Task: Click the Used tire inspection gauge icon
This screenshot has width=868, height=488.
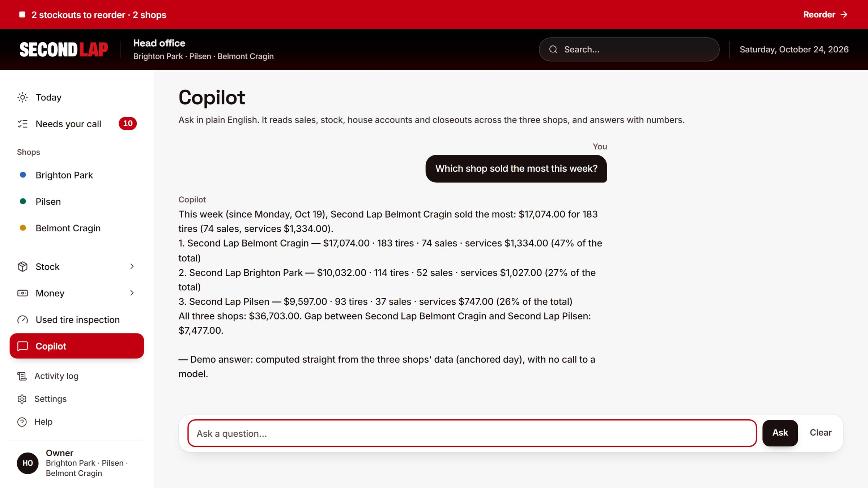Action: [x=22, y=320]
